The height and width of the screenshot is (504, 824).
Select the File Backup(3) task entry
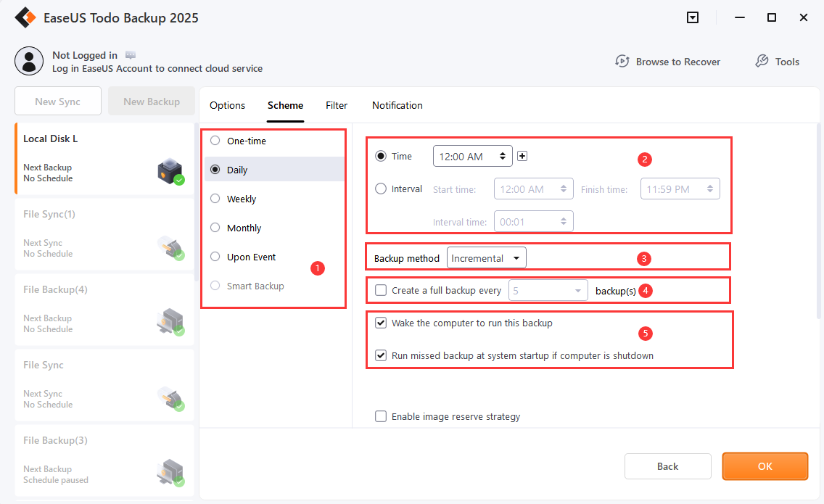(104, 460)
